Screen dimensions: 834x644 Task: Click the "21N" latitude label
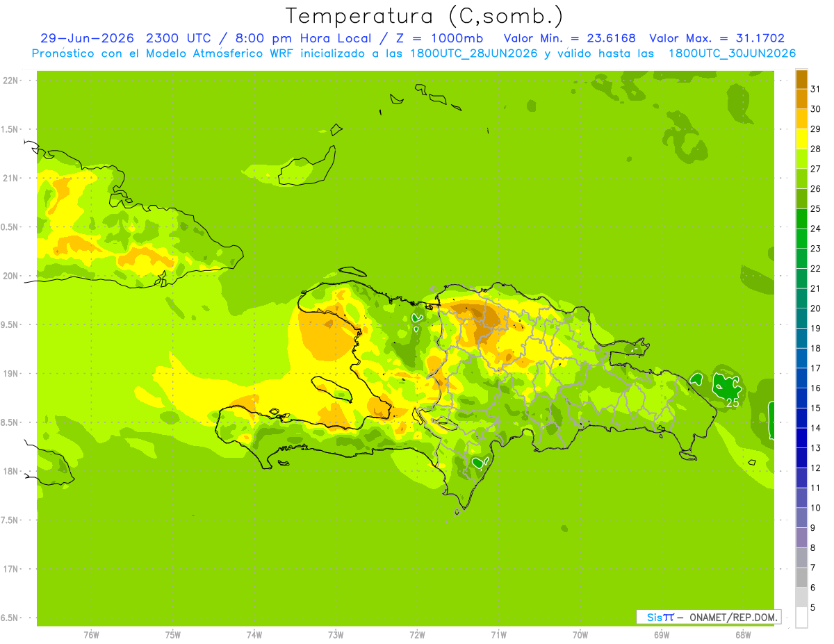coord(11,179)
